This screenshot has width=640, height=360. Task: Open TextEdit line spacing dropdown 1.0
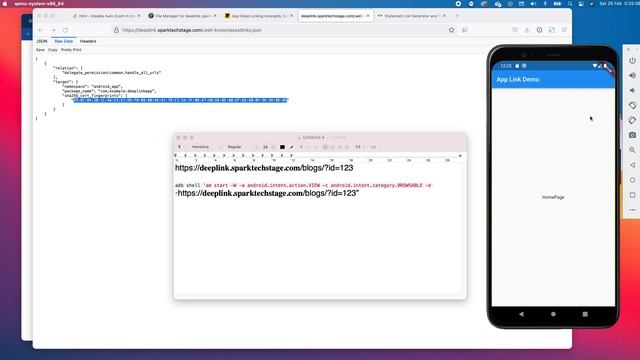(360, 147)
